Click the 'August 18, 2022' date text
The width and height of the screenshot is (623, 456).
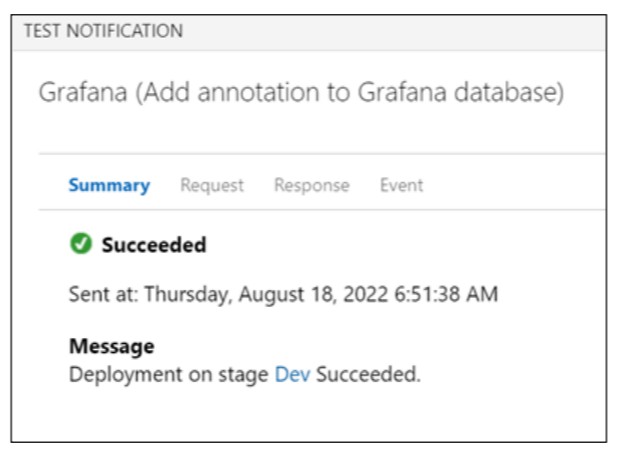(x=313, y=295)
